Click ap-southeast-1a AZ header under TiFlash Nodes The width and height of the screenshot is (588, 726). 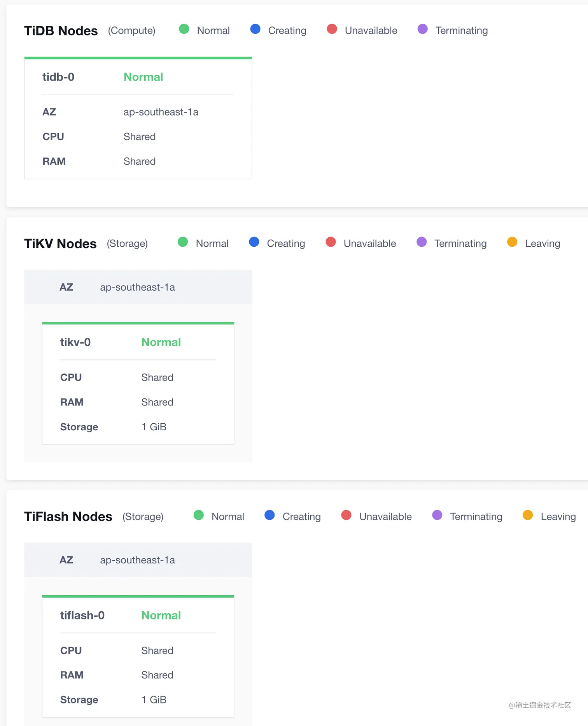coord(138,560)
